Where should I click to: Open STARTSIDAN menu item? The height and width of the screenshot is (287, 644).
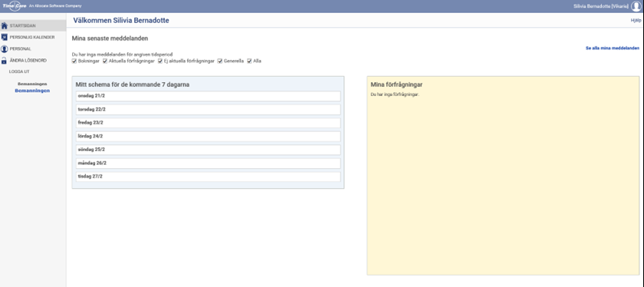pos(33,25)
